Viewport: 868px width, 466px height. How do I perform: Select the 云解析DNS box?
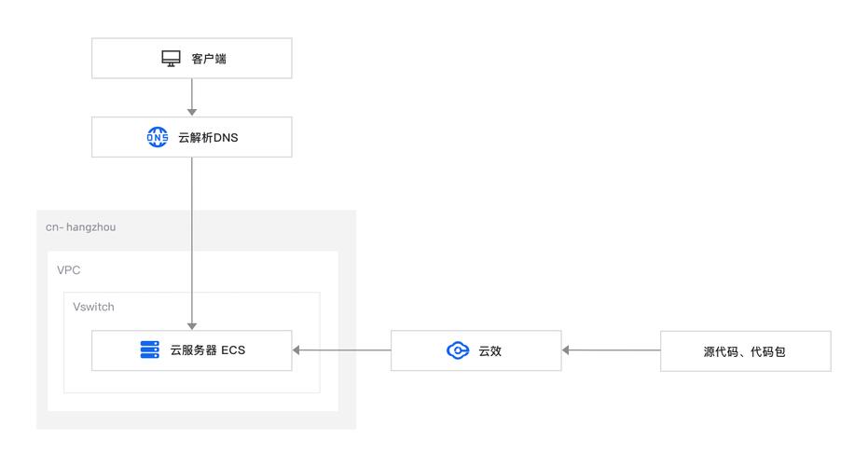click(x=191, y=137)
